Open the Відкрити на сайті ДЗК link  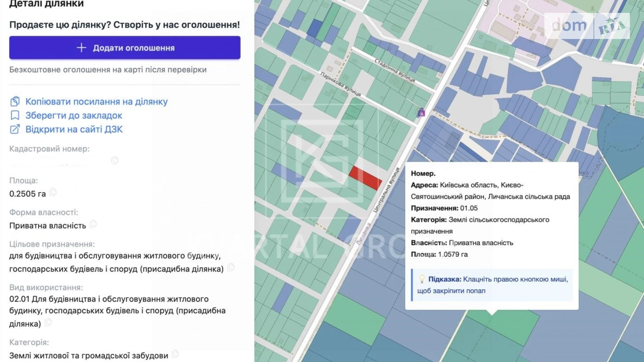tap(74, 129)
